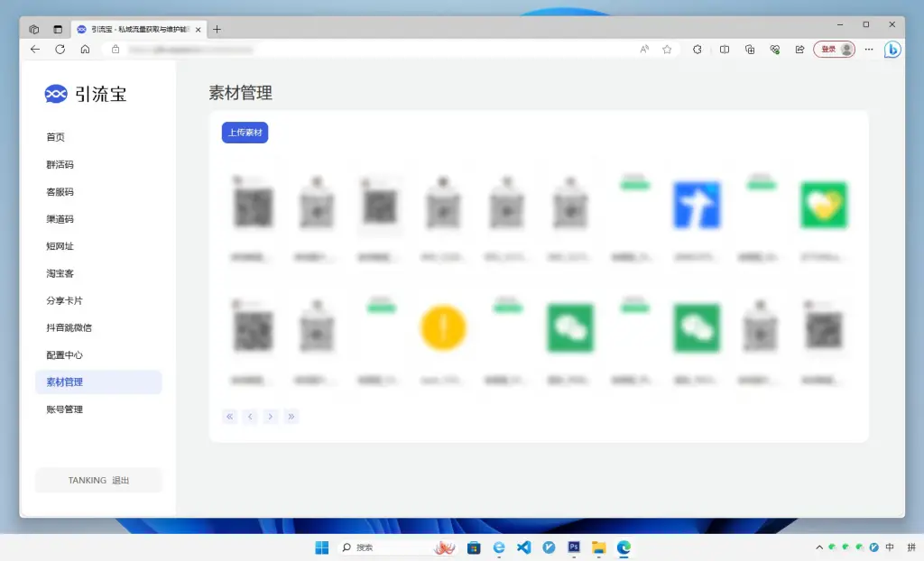Select the blue arrow image thumbnail
This screenshot has height=561, width=924.
[x=696, y=206]
